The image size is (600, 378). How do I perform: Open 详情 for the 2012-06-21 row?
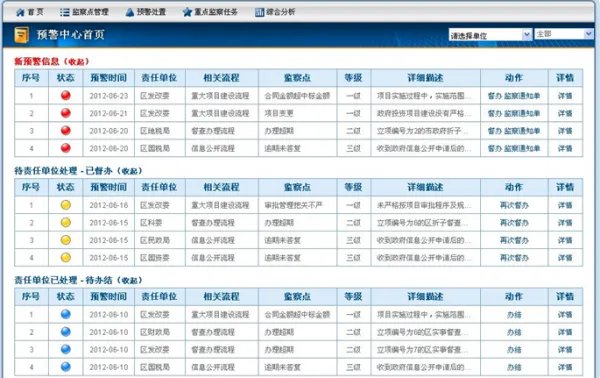565,113
